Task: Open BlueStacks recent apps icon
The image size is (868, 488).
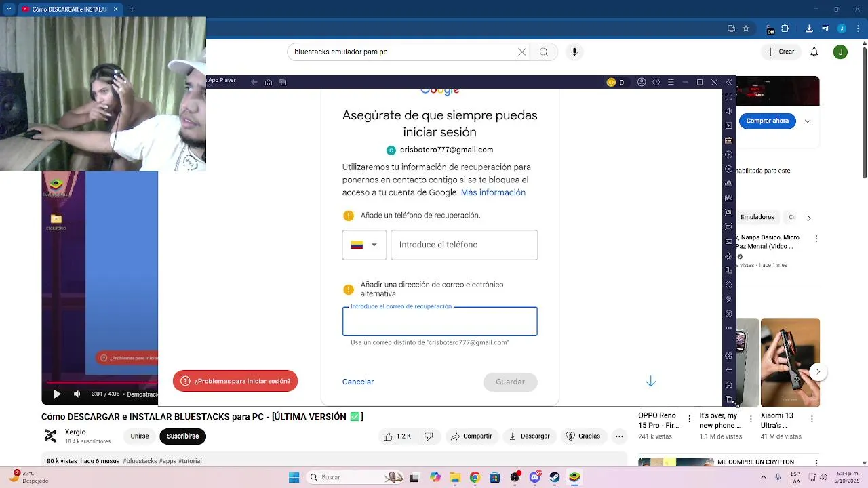Action: click(729, 399)
